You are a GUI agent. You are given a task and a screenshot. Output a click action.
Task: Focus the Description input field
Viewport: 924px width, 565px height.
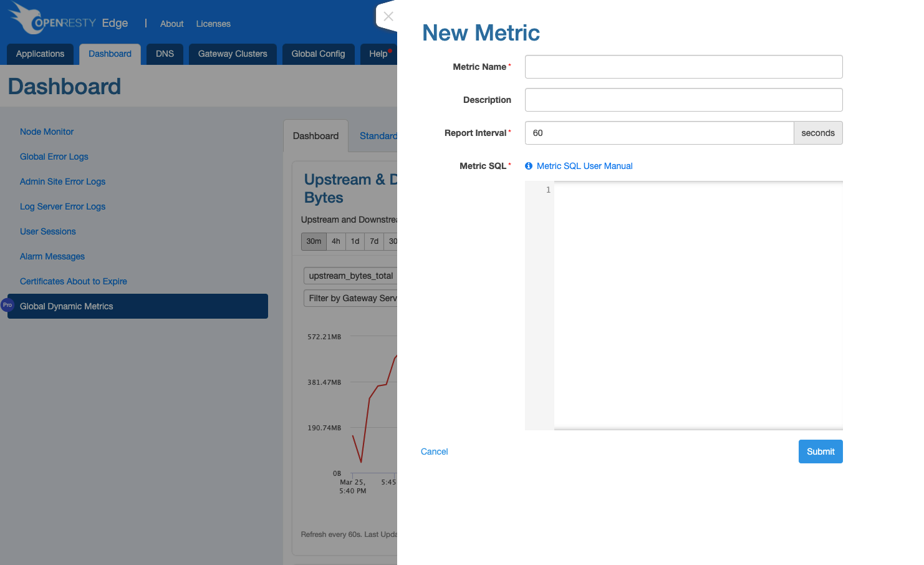[x=683, y=100]
